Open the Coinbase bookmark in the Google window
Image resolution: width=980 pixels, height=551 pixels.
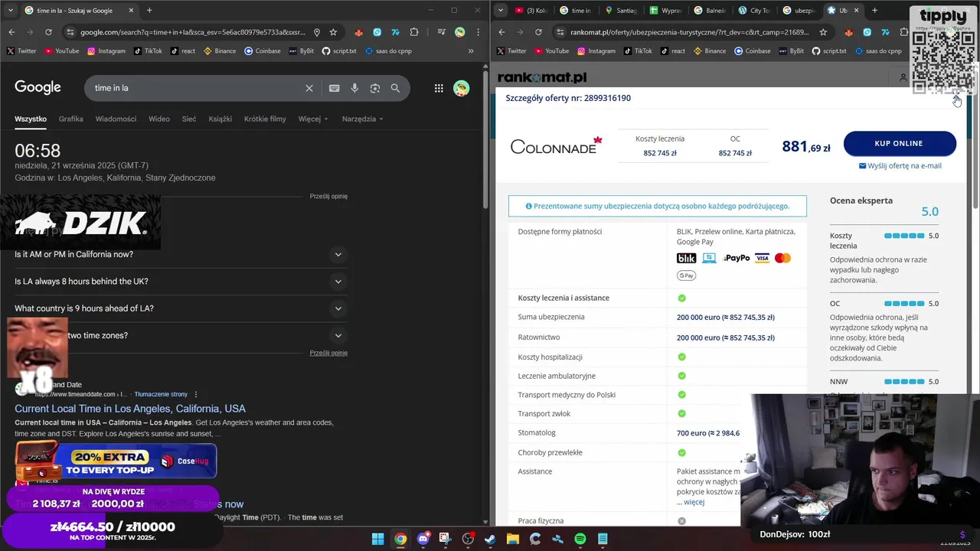(x=263, y=51)
